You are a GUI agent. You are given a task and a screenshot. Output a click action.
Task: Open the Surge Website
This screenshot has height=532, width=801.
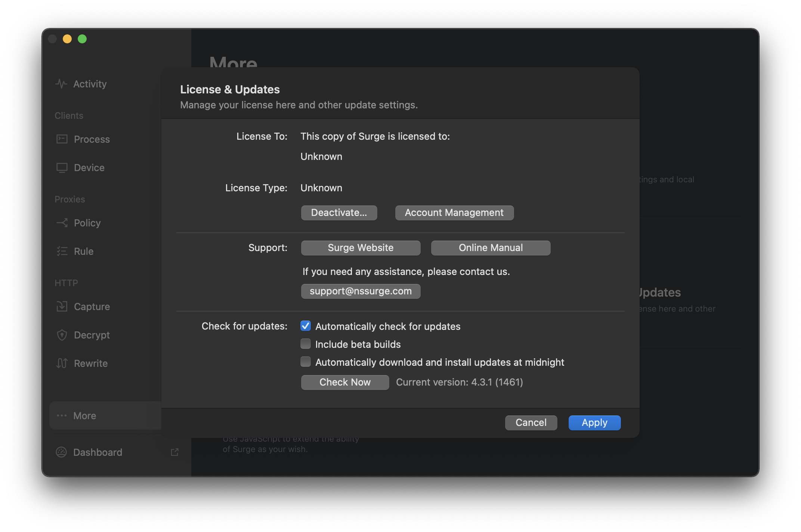(361, 248)
